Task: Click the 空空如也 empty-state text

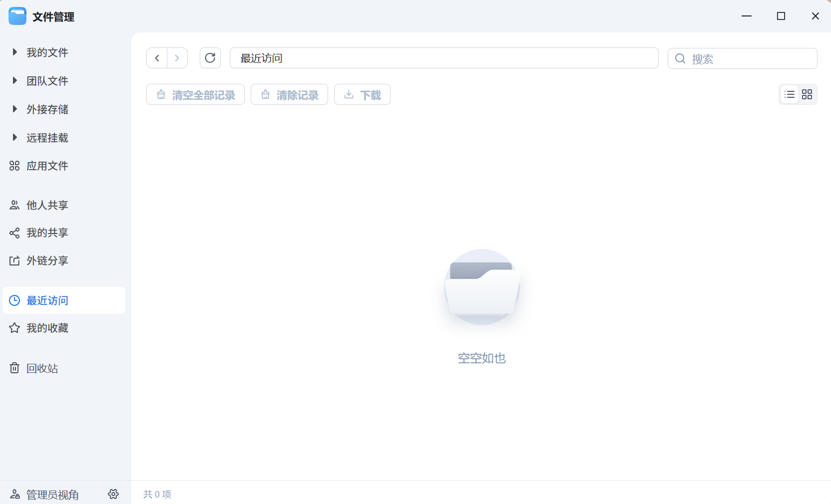Action: point(482,358)
